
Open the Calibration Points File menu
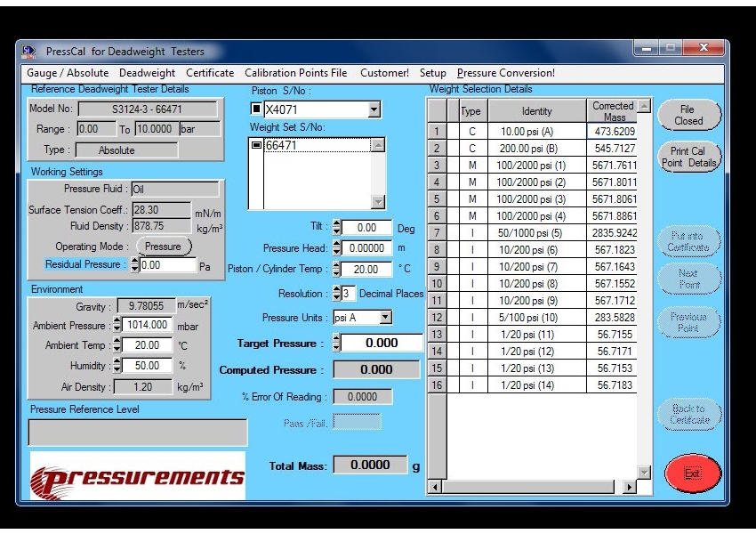tap(295, 73)
